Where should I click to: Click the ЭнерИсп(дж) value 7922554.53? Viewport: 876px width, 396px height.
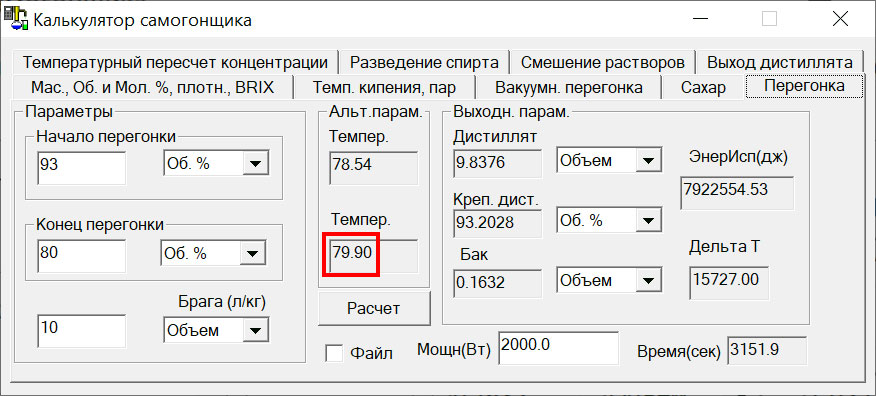pos(737,193)
